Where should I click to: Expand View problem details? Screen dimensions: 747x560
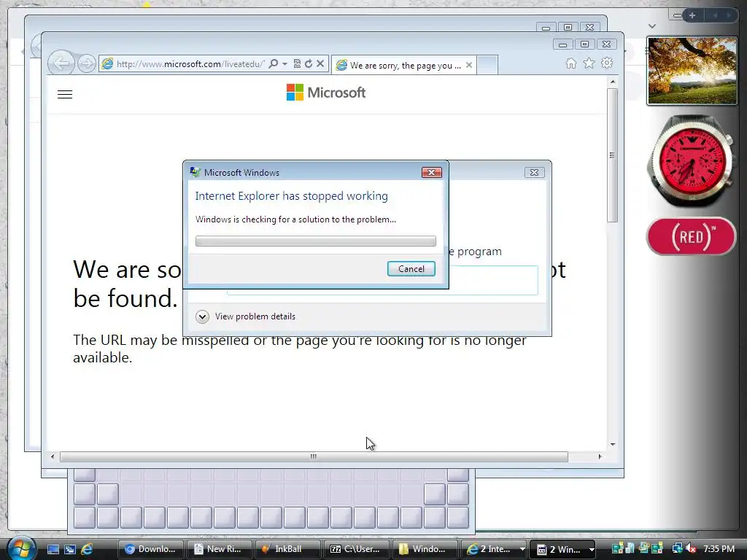[x=245, y=316]
